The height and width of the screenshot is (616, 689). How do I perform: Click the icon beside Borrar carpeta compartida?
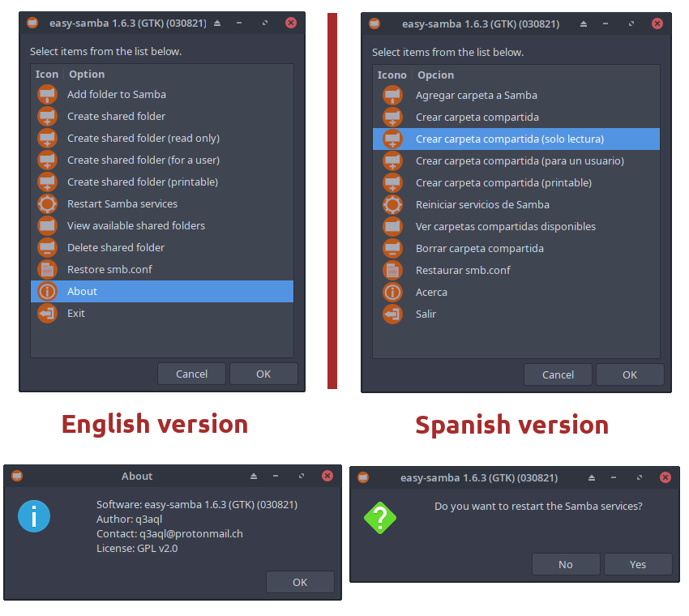tap(392, 249)
